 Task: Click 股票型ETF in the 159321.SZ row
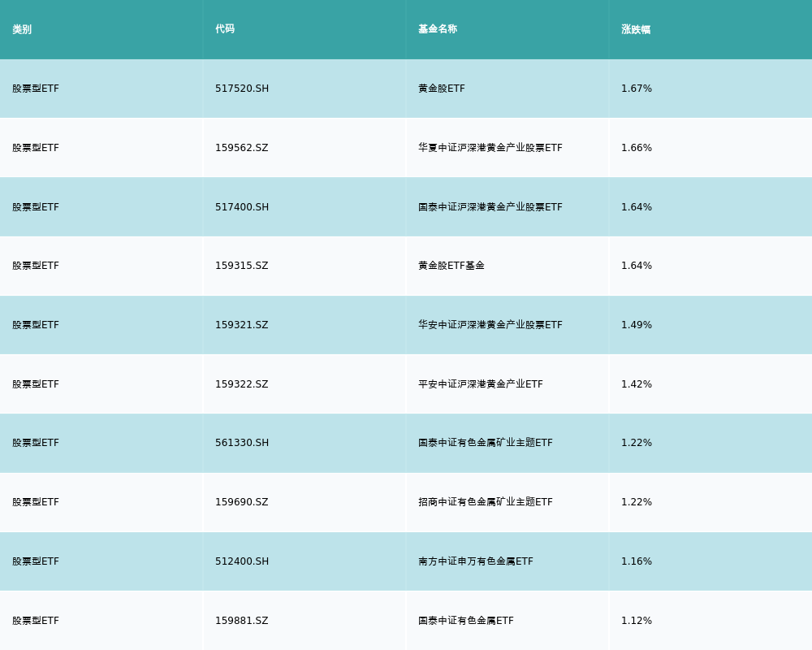[x=36, y=325]
